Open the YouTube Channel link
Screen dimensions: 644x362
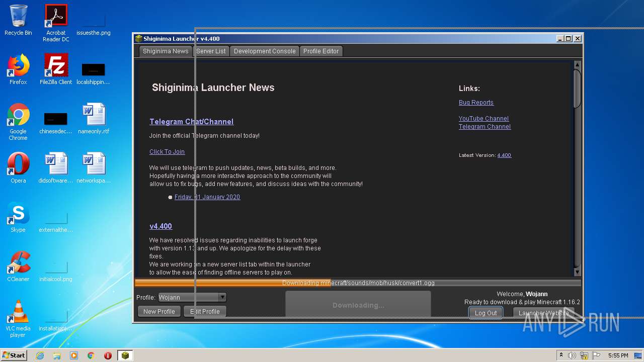point(484,119)
